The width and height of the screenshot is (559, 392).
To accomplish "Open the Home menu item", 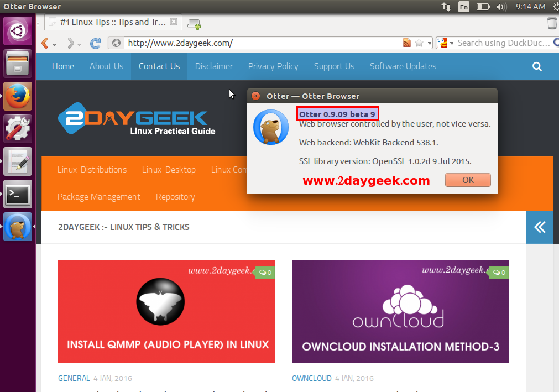I will 63,66.
